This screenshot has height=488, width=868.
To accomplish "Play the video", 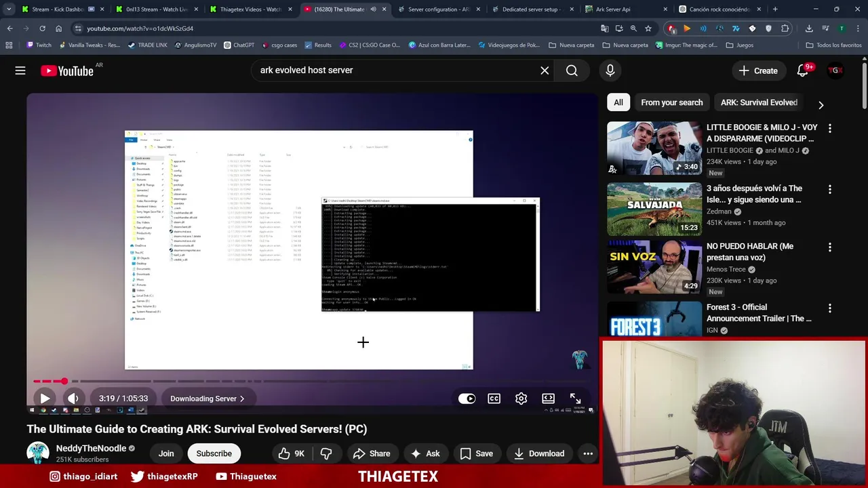I will (45, 399).
